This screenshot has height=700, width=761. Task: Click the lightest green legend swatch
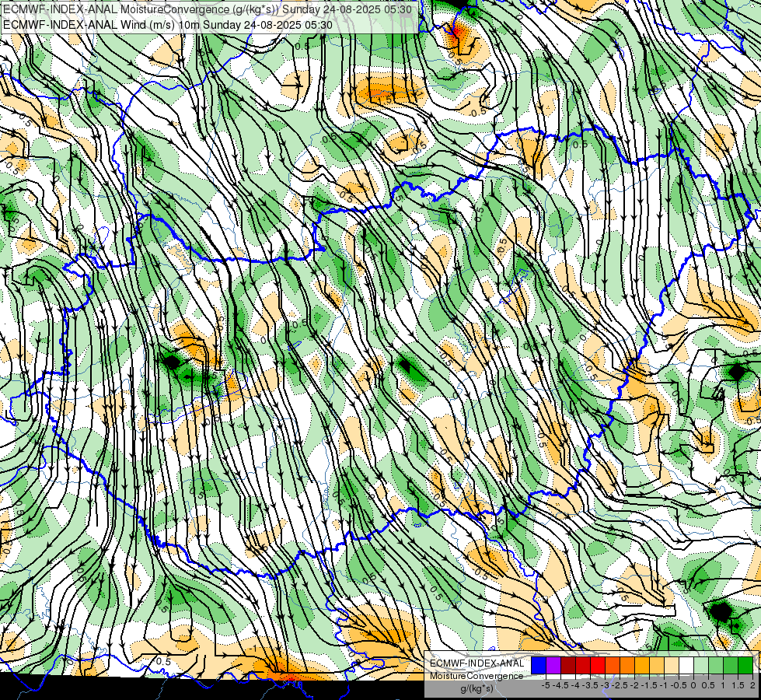(701, 665)
